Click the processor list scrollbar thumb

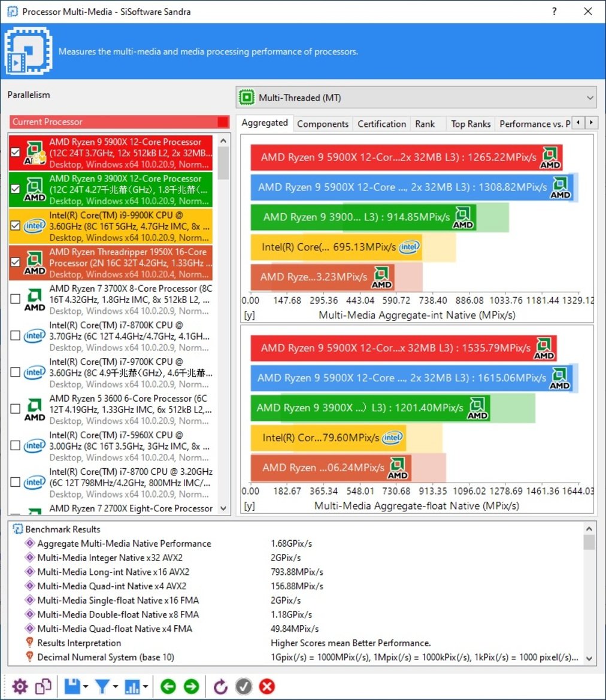tap(224, 163)
